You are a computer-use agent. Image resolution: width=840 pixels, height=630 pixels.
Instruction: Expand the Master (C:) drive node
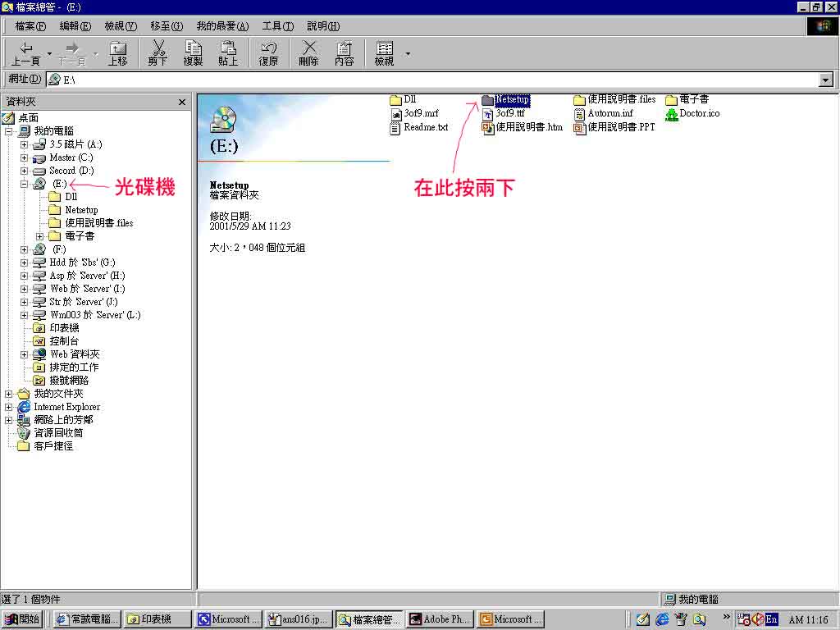[x=25, y=157]
